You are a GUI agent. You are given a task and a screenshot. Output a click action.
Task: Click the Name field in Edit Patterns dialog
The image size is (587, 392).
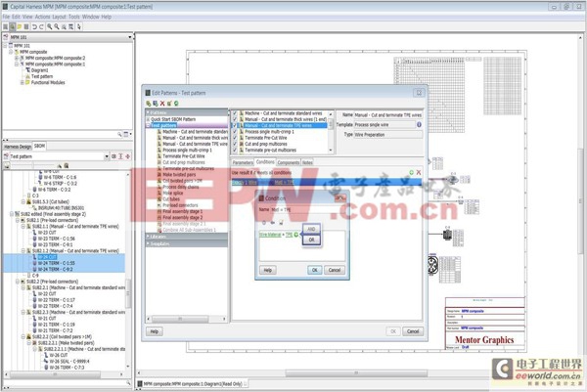[x=388, y=115]
